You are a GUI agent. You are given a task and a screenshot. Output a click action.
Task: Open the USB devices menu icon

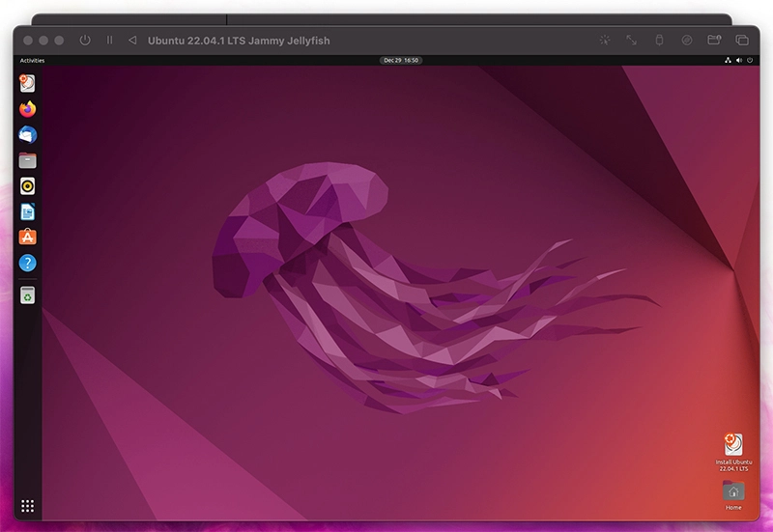(x=659, y=41)
